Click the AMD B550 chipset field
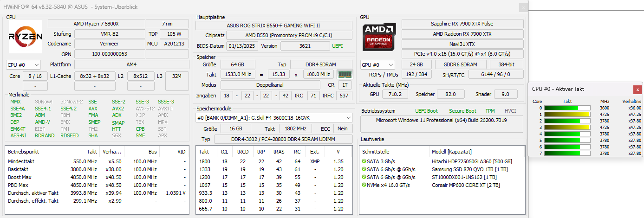 (x=290, y=35)
